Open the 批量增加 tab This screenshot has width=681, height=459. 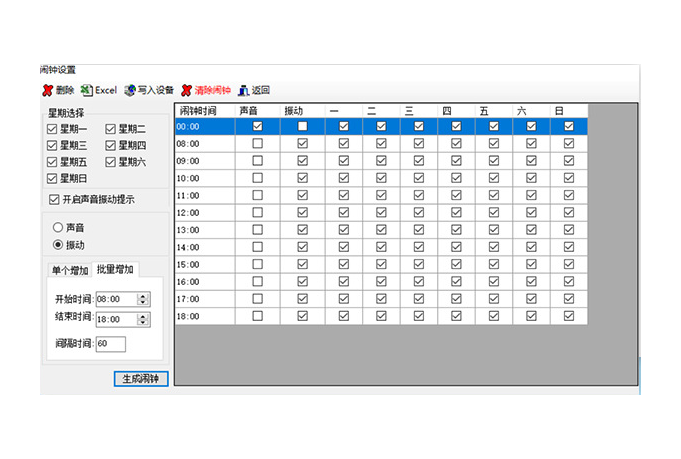(115, 269)
